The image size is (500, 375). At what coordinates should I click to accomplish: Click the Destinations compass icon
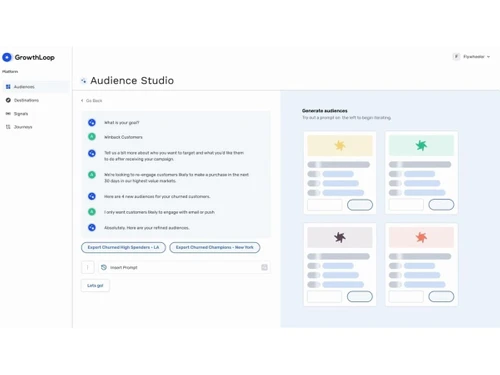coord(8,100)
